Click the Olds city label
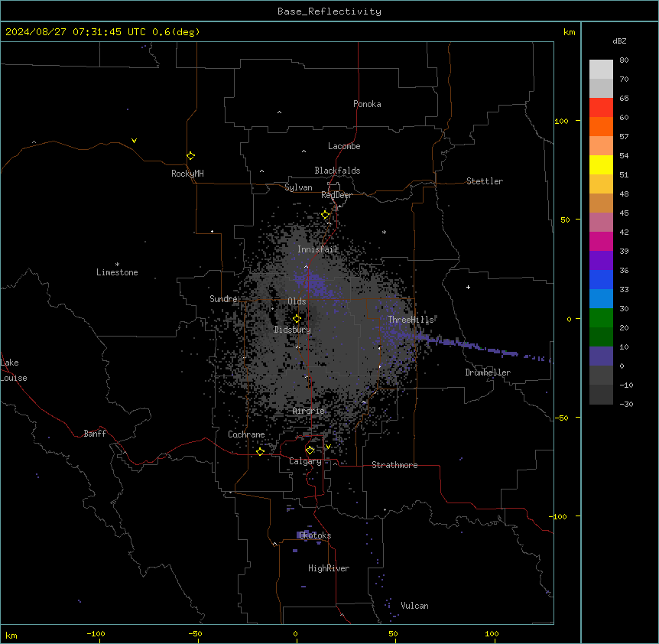 [x=297, y=301]
